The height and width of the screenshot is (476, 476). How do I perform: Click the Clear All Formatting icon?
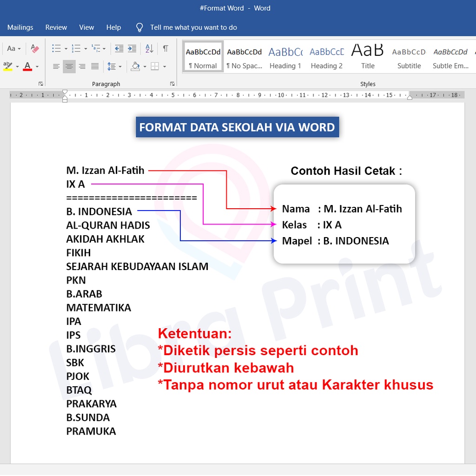coord(35,48)
